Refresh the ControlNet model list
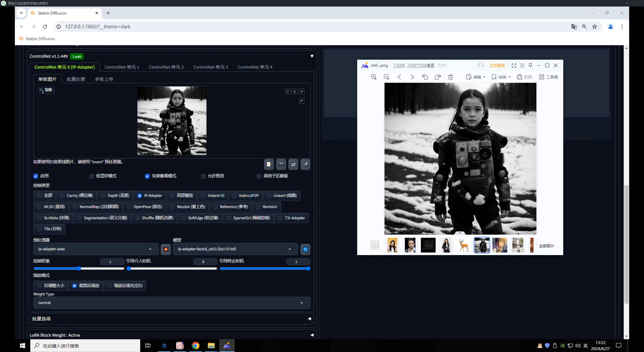Screen dimensions: 644x352 click(x=305, y=249)
